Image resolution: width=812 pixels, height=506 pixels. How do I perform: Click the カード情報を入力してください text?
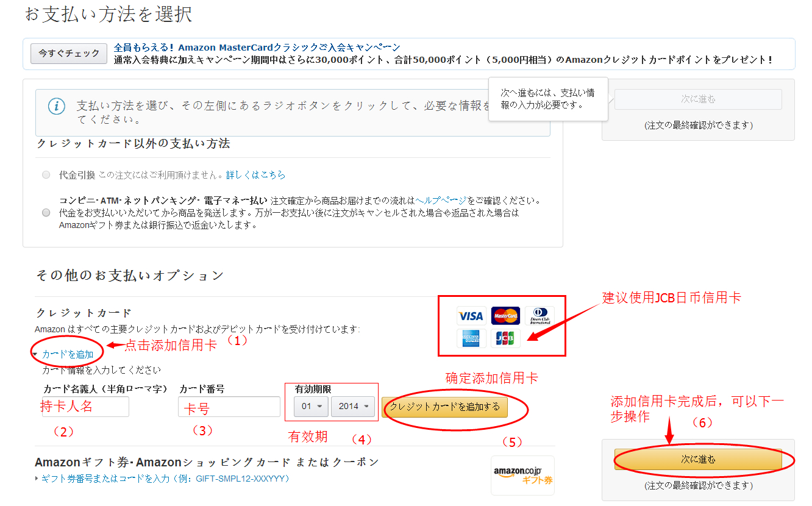click(101, 370)
